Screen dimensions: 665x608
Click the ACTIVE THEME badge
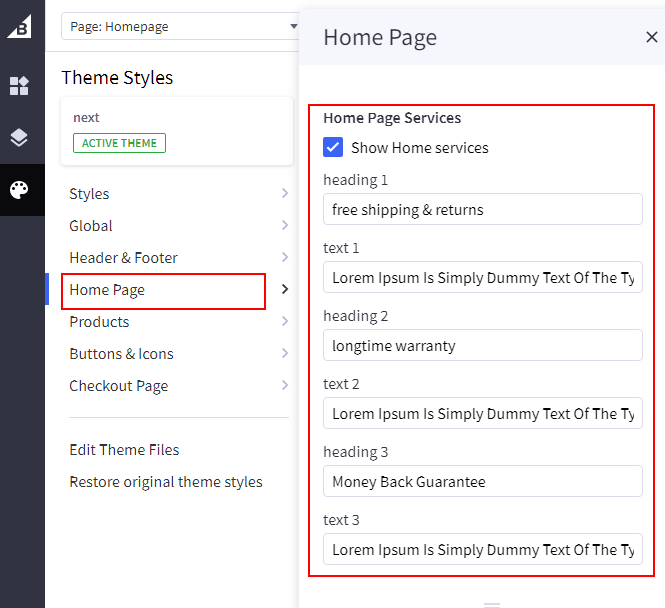coord(119,143)
